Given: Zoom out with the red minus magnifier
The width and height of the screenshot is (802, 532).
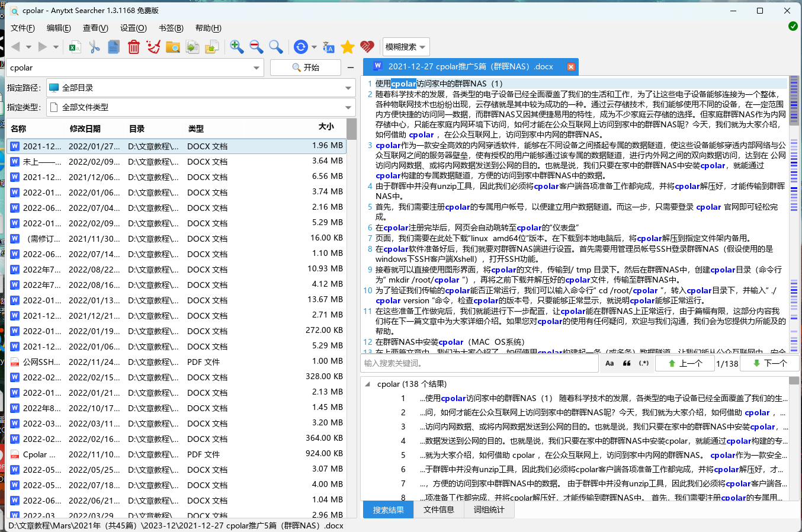Looking at the screenshot, I should click(x=256, y=47).
